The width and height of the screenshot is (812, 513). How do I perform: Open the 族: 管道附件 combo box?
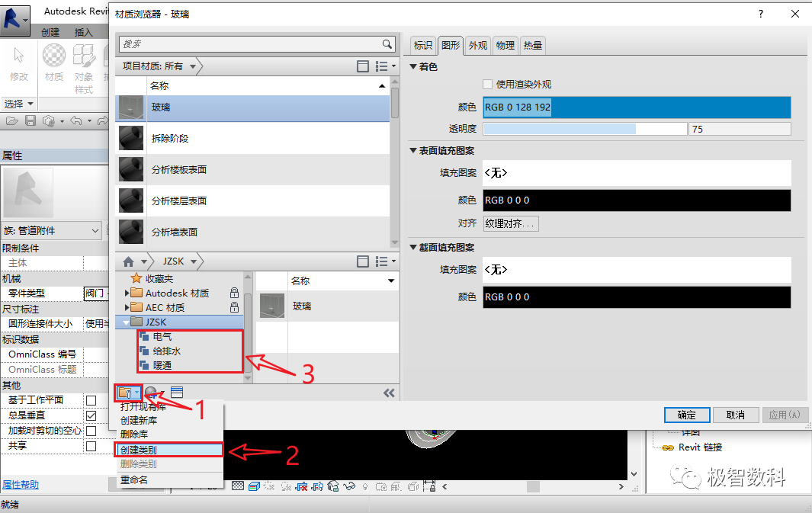(x=51, y=230)
